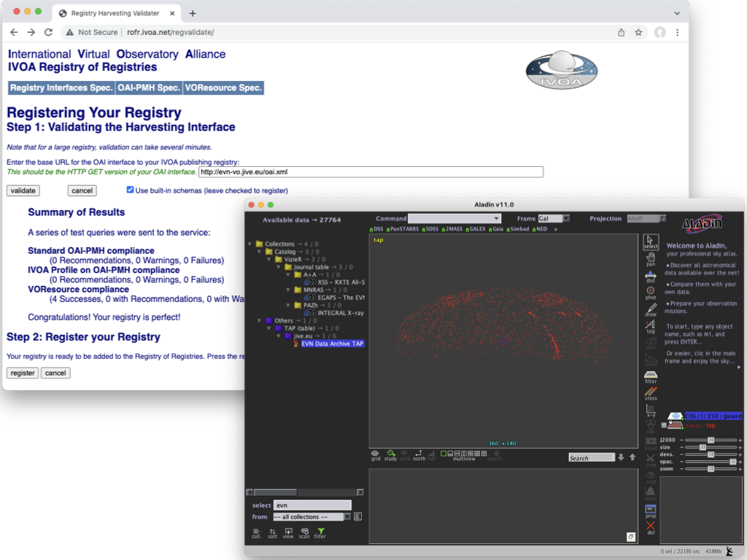Collapse the Collections tree node

pyautogui.click(x=249, y=244)
